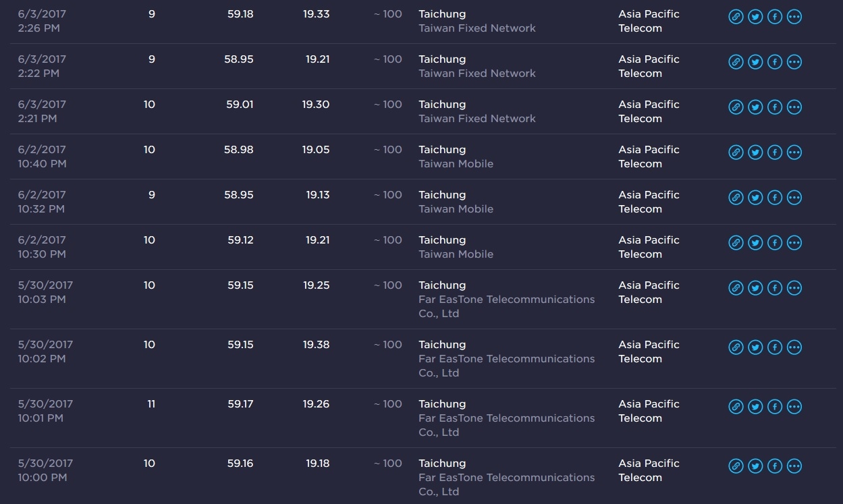Copy link for 5/30/2017 10:01 PM result
Screen dimensions: 843x504
pos(736,407)
